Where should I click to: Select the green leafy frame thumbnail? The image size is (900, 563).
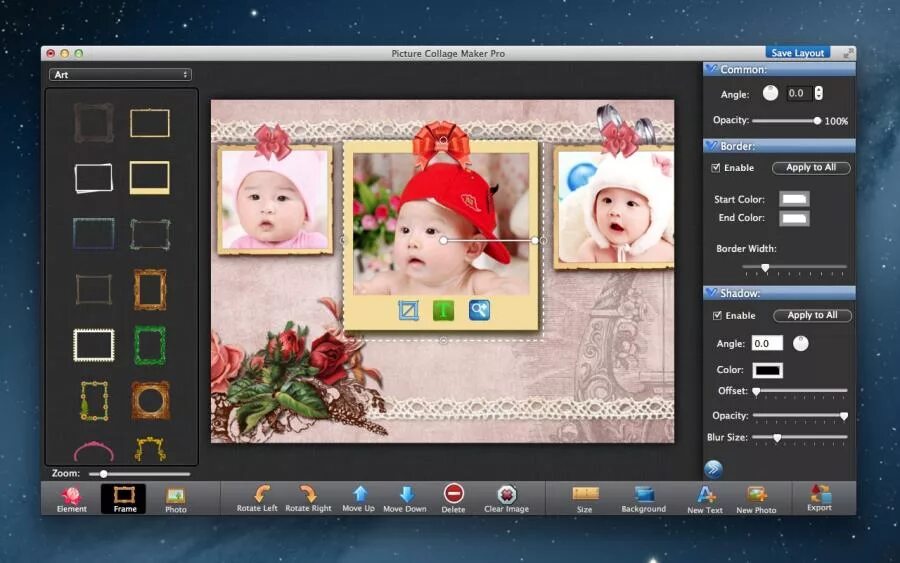point(150,345)
